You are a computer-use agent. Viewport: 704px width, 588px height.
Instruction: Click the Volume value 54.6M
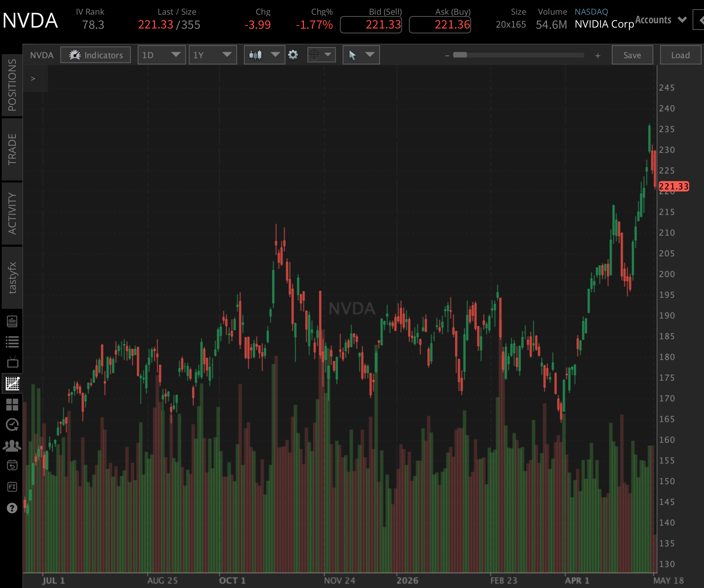coord(552,25)
